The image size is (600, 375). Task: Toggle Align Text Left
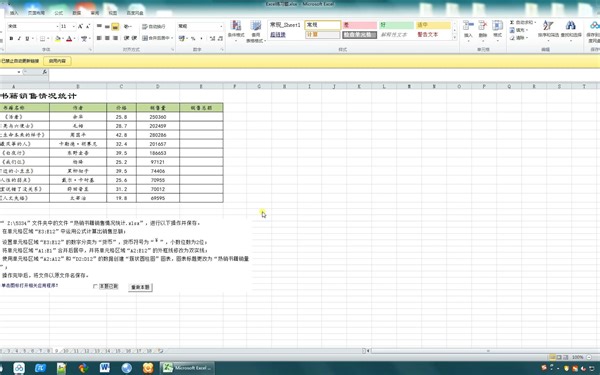[99, 38]
